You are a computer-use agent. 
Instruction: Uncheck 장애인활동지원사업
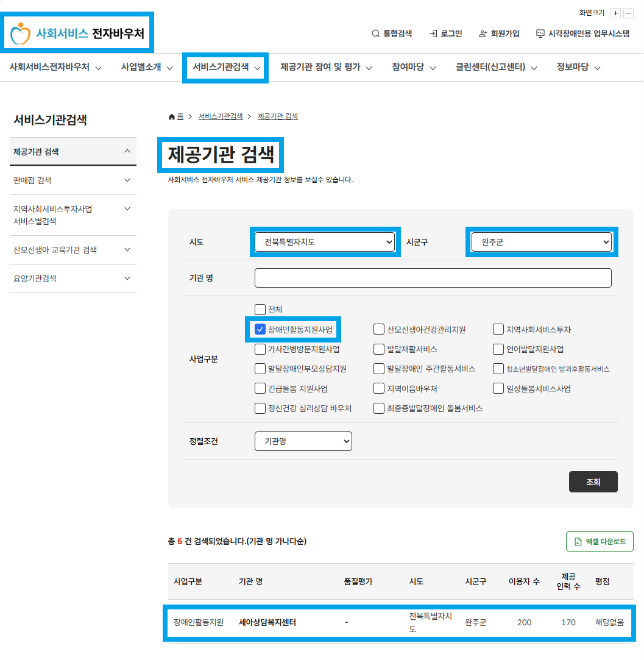coord(260,329)
